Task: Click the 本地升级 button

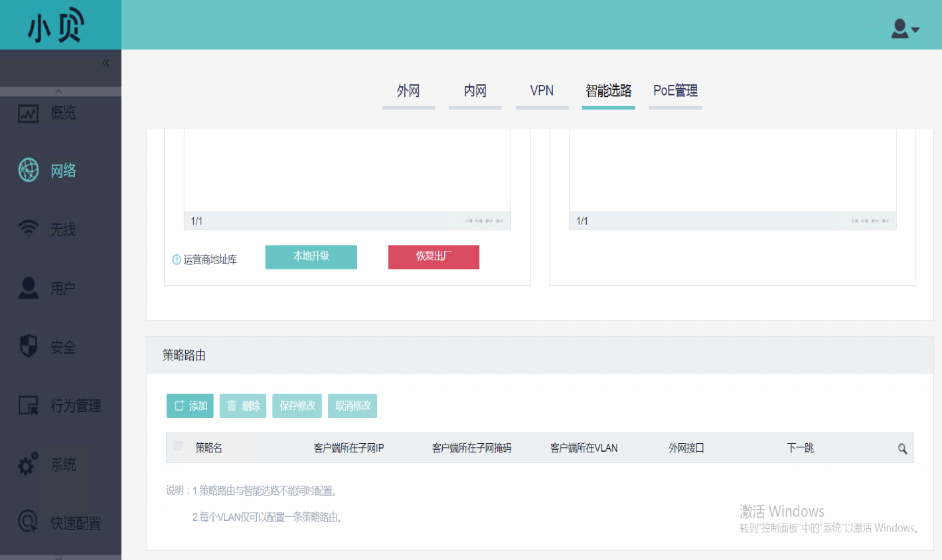Action: click(311, 257)
